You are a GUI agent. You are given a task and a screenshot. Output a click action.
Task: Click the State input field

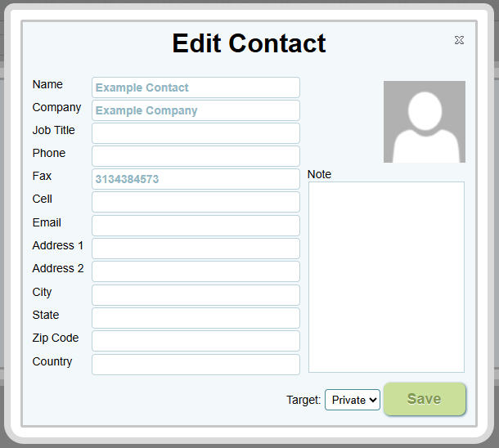click(x=196, y=318)
